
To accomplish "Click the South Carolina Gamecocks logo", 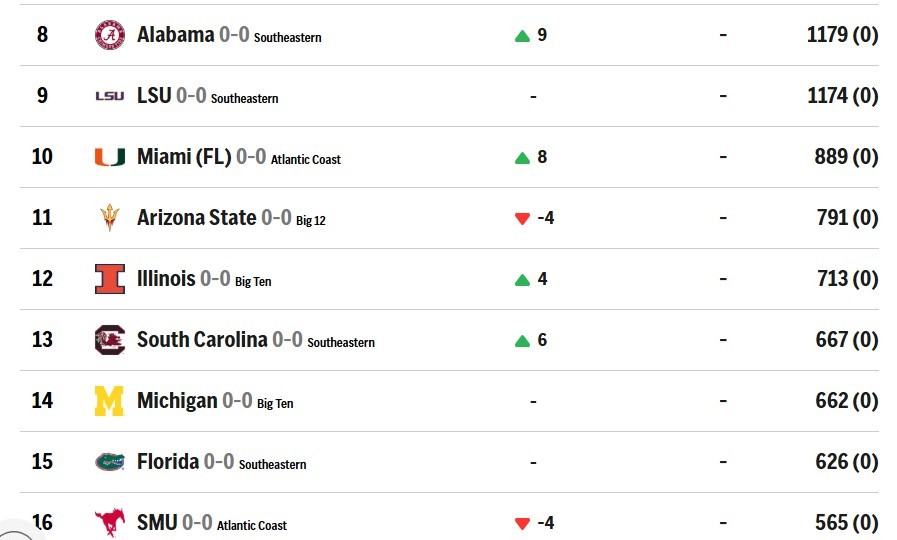I will tap(109, 340).
